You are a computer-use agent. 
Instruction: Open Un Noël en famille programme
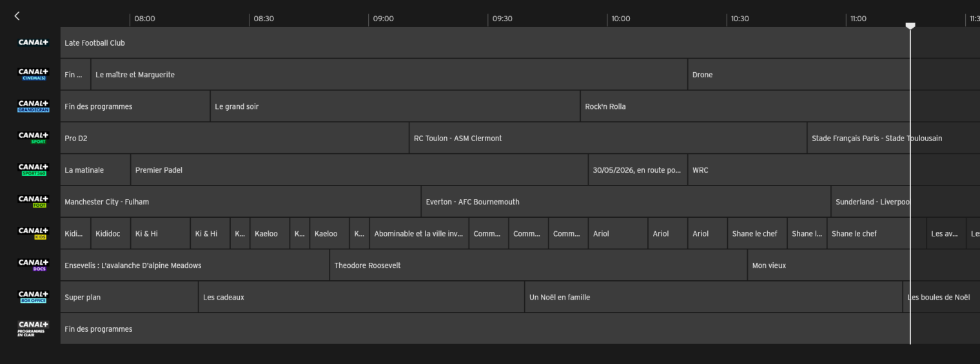[x=714, y=297]
